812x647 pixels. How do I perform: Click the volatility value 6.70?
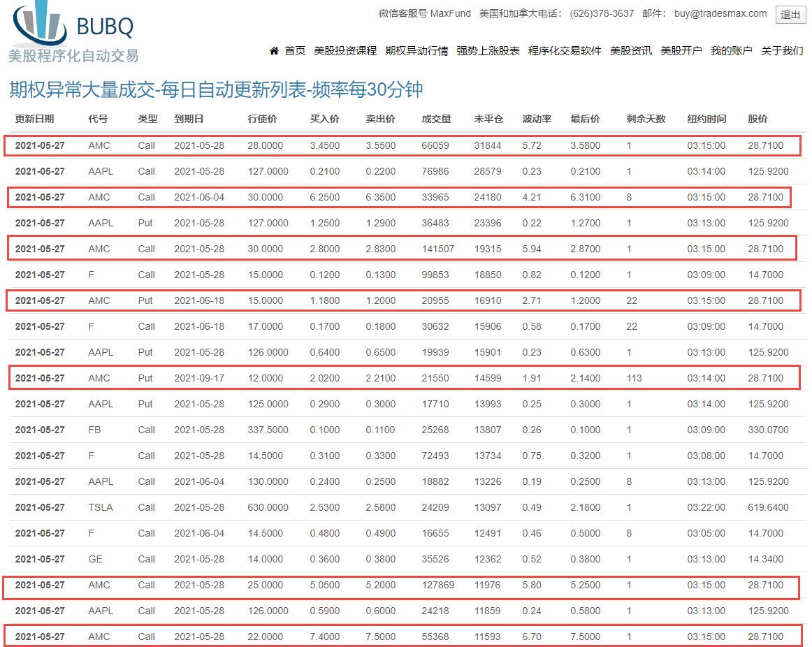pos(532,637)
